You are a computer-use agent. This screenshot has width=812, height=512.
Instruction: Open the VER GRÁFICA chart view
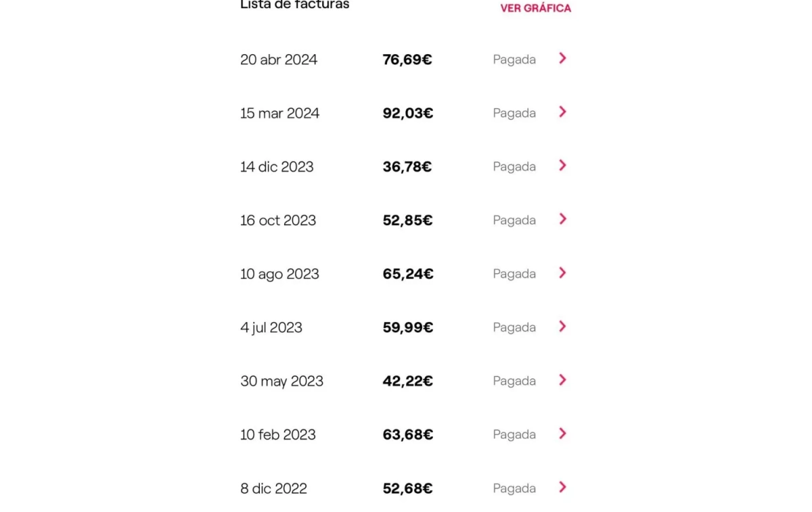click(535, 8)
